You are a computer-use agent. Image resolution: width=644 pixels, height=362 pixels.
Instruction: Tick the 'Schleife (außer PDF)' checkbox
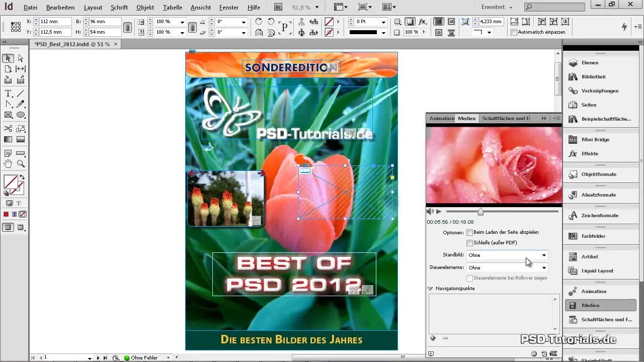[469, 243]
